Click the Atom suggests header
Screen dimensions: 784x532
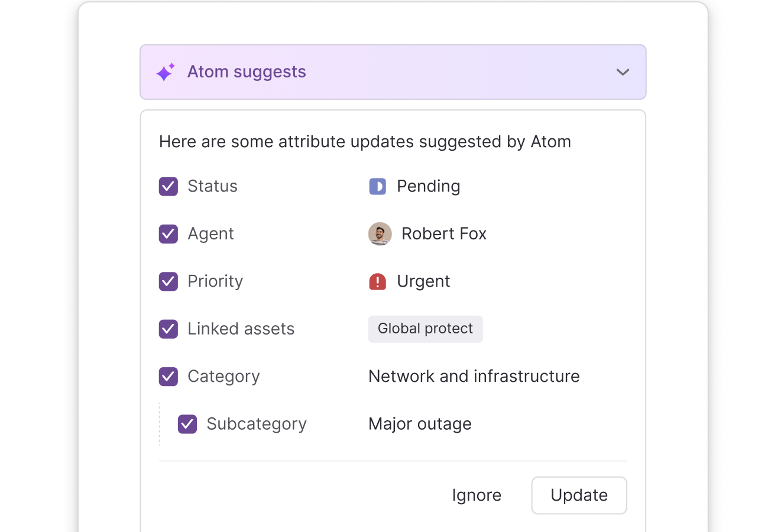(393, 72)
